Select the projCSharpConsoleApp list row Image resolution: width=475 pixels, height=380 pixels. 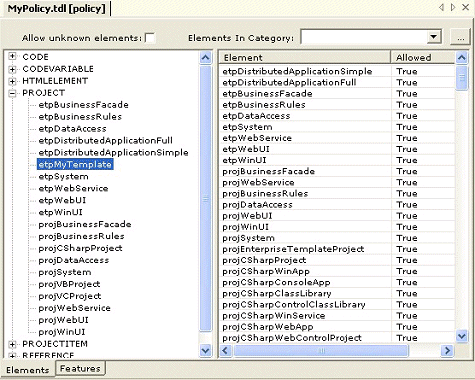(x=337, y=282)
